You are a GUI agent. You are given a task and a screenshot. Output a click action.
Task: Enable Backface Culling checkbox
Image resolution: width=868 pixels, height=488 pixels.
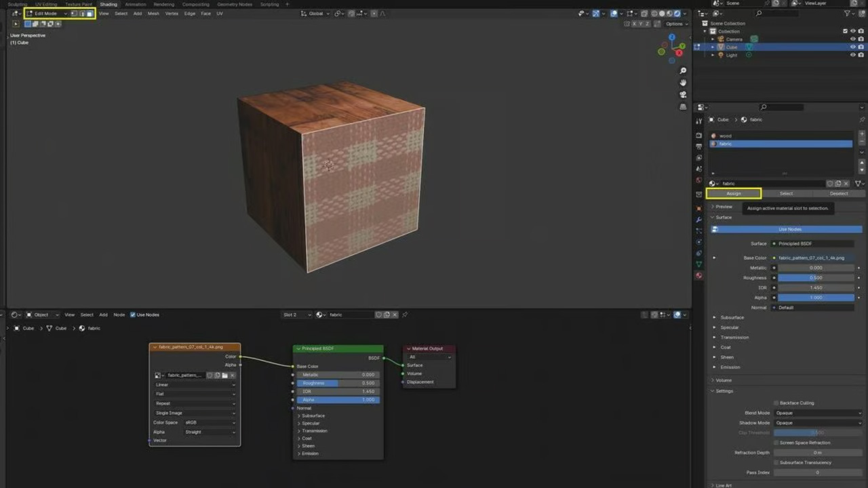(776, 403)
